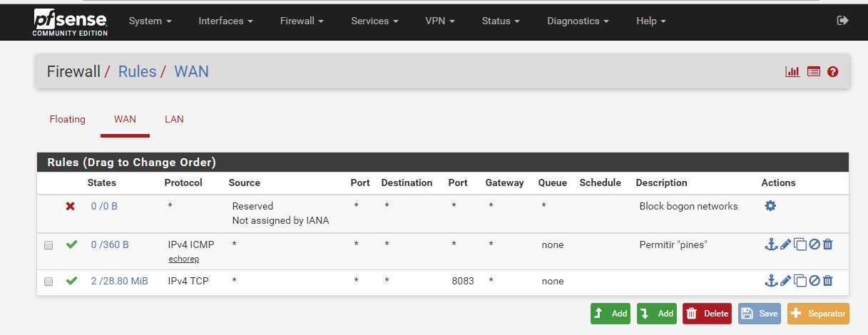The height and width of the screenshot is (335, 868).
Task: Click anchor icon on ICMP rule
Action: coord(770,244)
